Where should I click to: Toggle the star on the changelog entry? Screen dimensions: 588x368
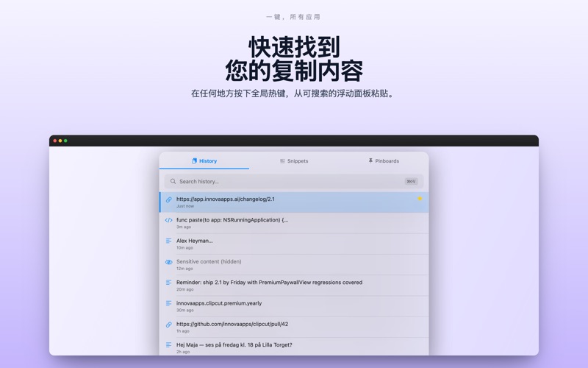[x=420, y=199]
